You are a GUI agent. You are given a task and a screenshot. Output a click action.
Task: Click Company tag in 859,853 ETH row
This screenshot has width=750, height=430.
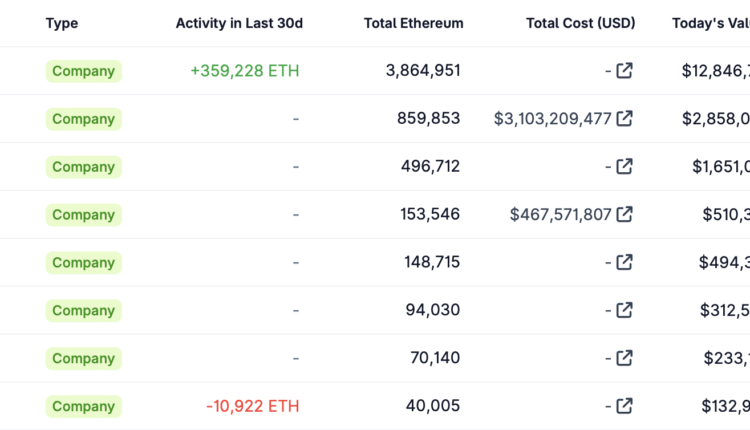(84, 119)
